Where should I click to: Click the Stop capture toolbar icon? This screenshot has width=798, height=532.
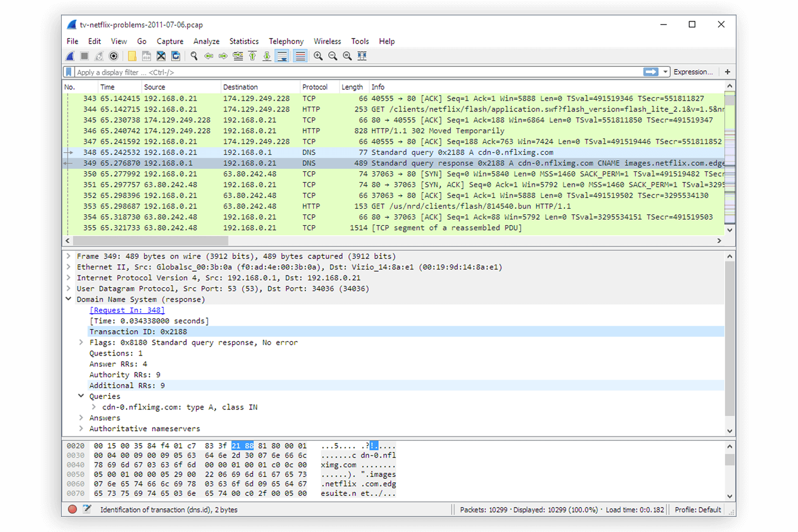tap(85, 56)
